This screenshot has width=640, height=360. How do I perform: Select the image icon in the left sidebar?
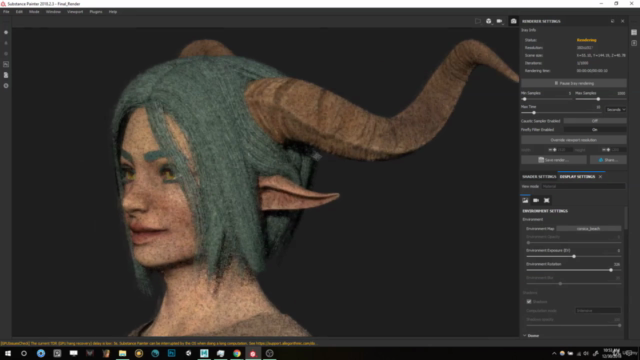pyautogui.click(x=6, y=64)
